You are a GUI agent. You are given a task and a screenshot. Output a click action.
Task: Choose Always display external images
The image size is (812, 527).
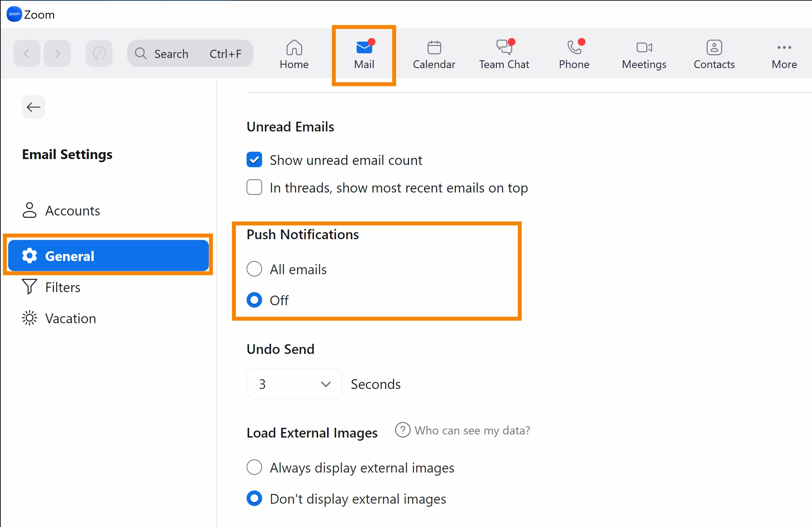(254, 467)
